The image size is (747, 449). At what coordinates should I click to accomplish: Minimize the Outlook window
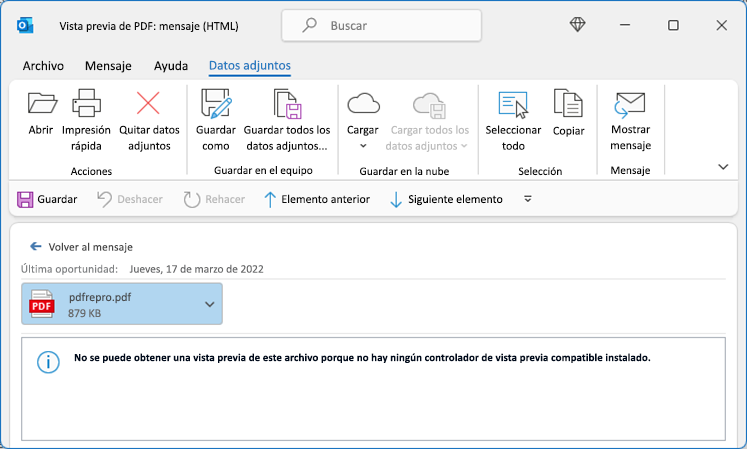point(625,25)
